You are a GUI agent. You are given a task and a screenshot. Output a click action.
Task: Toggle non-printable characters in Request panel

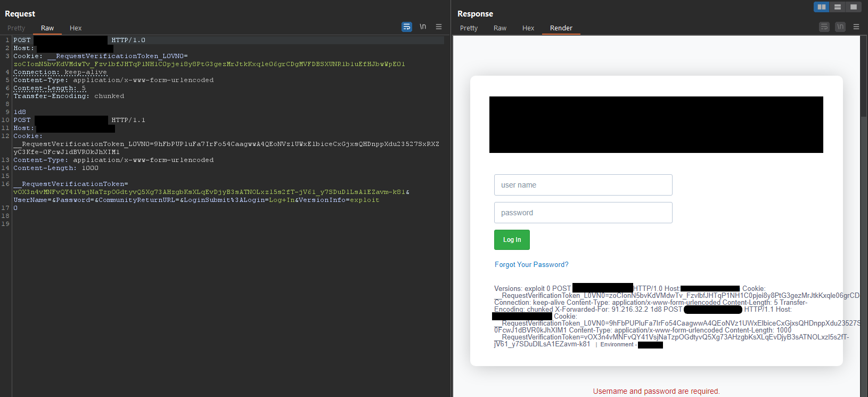[x=423, y=27]
